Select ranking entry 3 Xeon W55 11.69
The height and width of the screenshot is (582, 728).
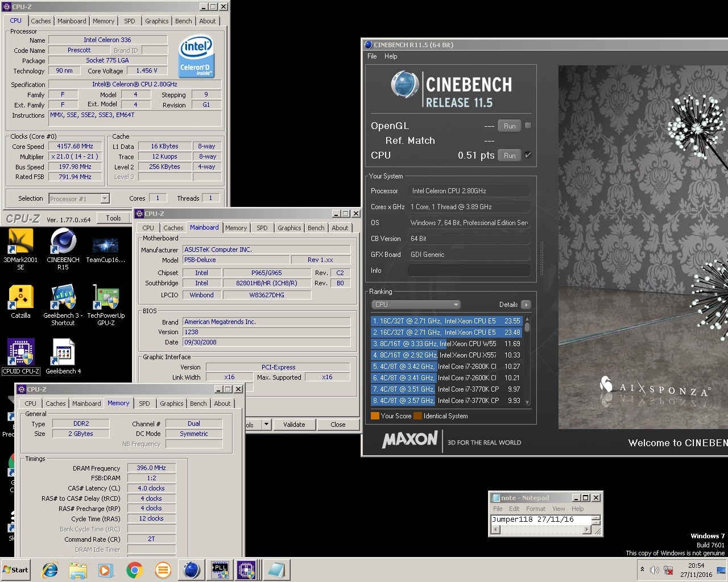[447, 344]
